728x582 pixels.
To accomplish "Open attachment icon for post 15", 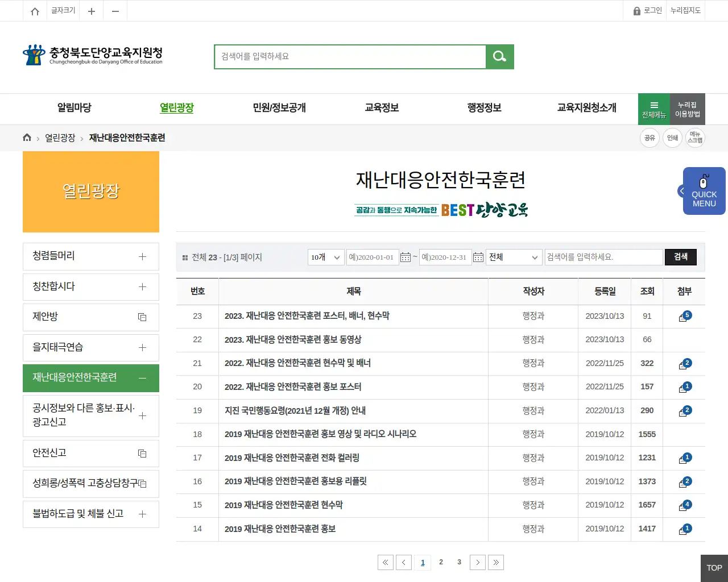I will (x=685, y=505).
